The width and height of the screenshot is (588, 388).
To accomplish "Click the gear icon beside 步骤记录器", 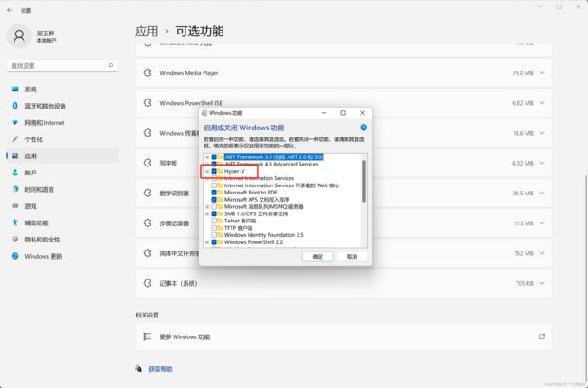I will point(147,223).
